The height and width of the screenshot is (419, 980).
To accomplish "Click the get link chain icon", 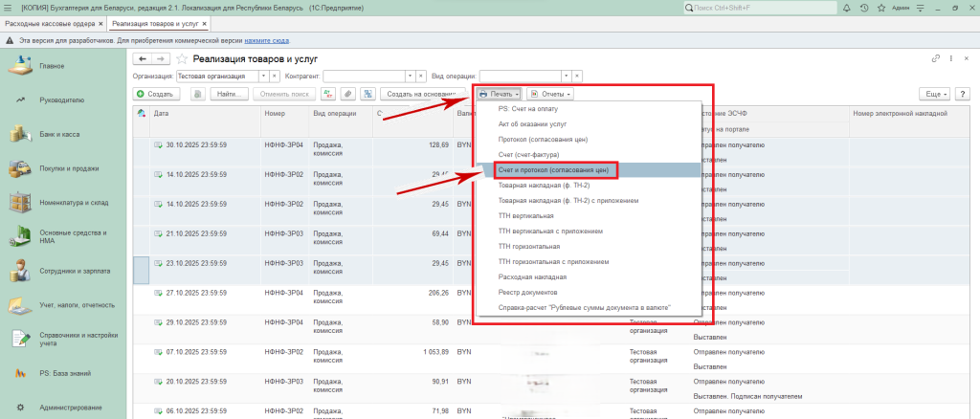I will (935, 59).
